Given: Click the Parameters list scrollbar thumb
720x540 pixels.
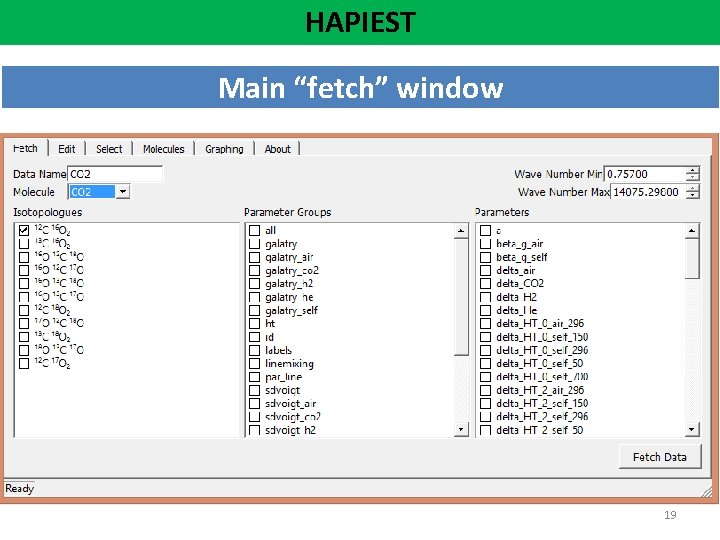Looking at the screenshot, I should [692, 258].
